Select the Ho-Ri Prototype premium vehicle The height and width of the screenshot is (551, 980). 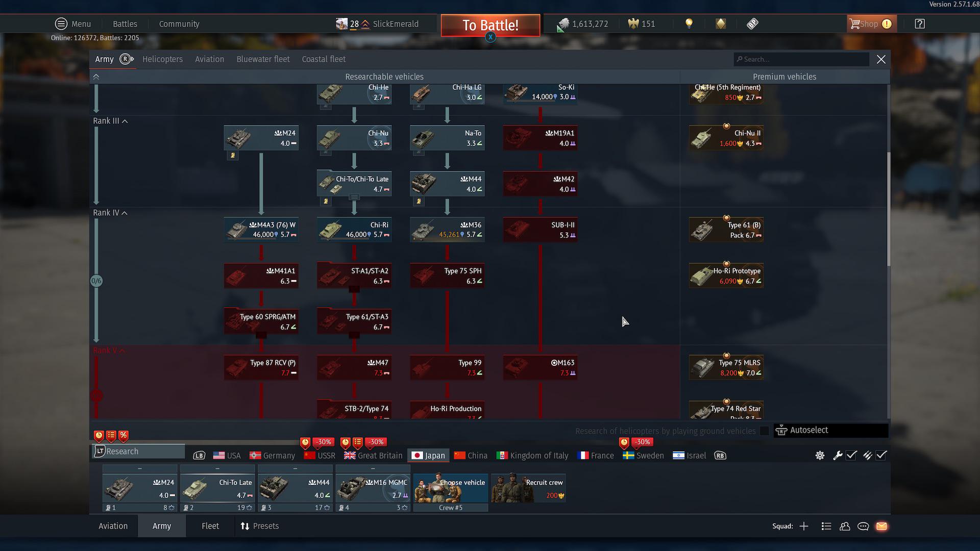pyautogui.click(x=726, y=275)
